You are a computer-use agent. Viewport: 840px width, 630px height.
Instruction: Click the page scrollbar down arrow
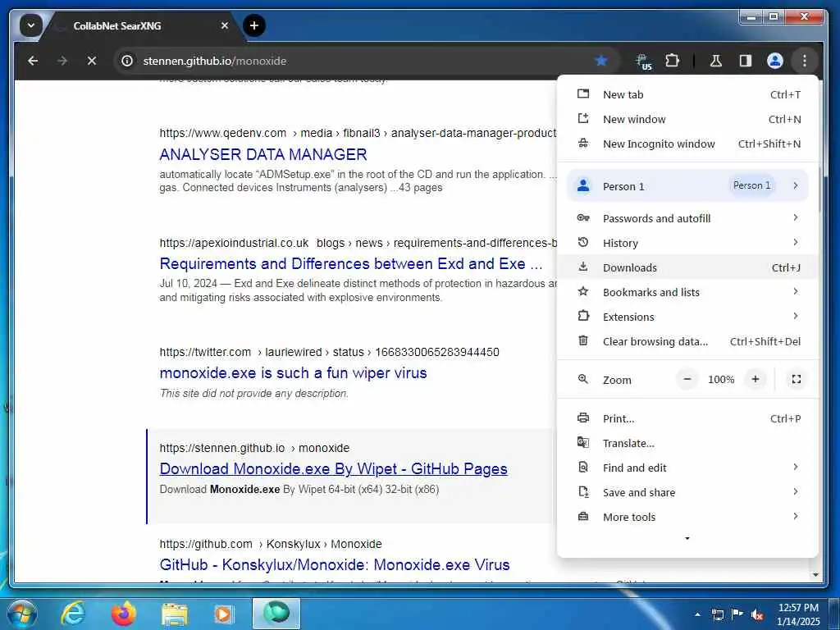[x=816, y=575]
